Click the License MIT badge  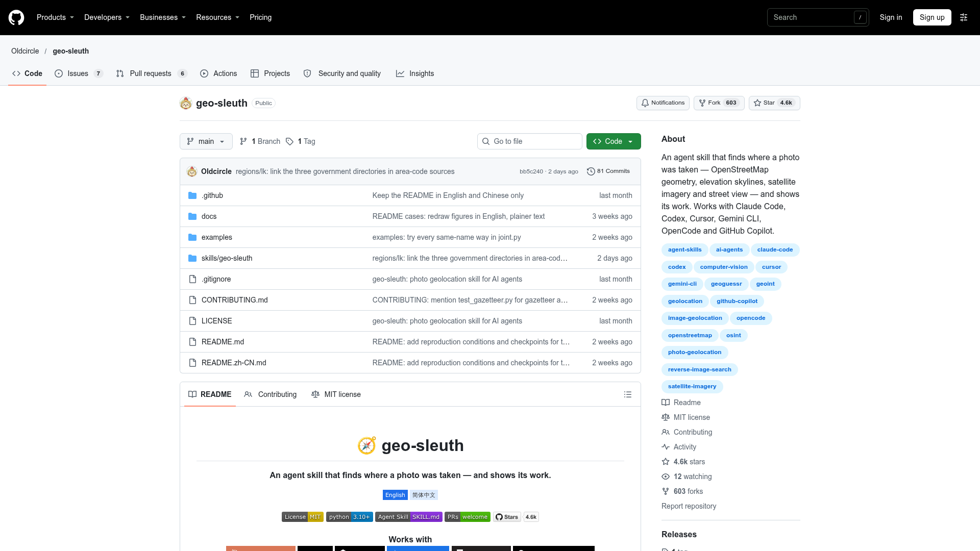(303, 517)
